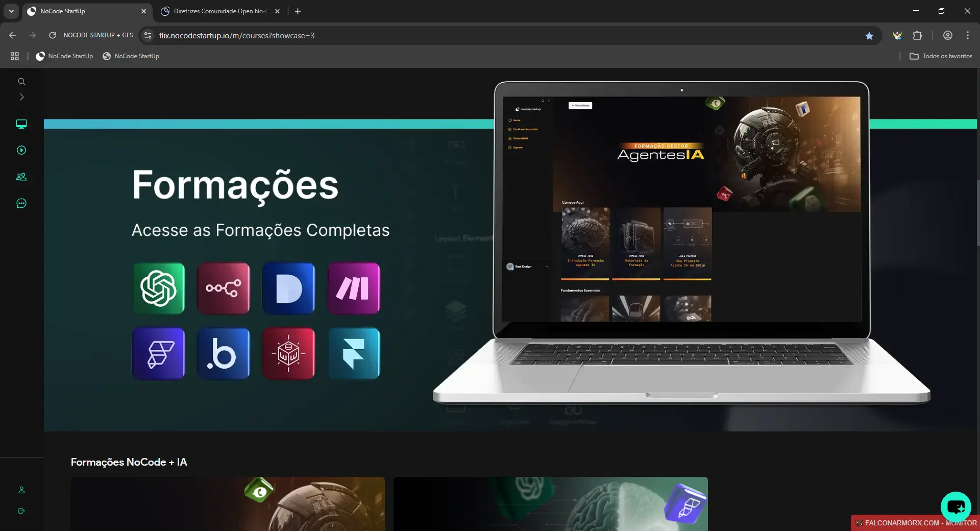Open the second NoCode StartUp bookmark
This screenshot has height=531, width=980.
click(x=131, y=56)
